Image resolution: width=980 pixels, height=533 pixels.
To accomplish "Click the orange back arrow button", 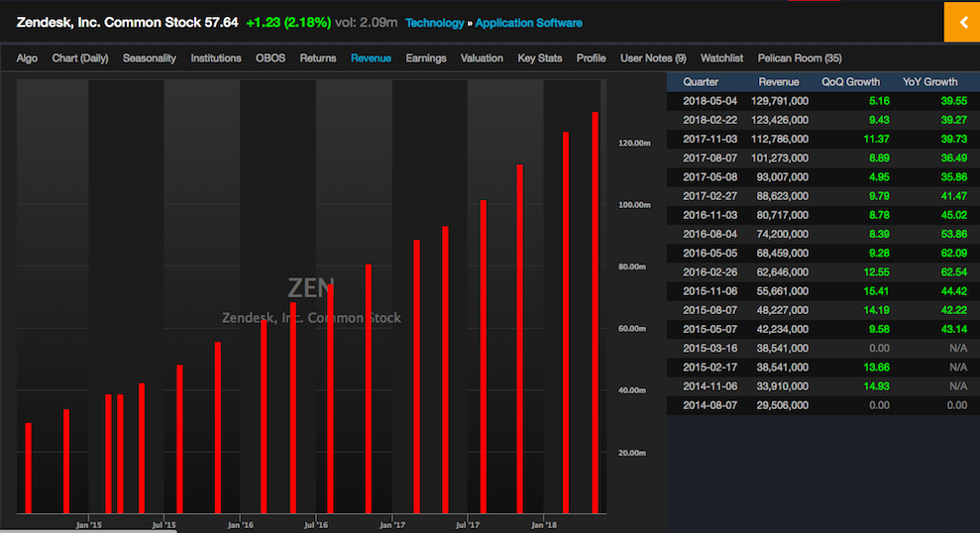I will click(962, 23).
